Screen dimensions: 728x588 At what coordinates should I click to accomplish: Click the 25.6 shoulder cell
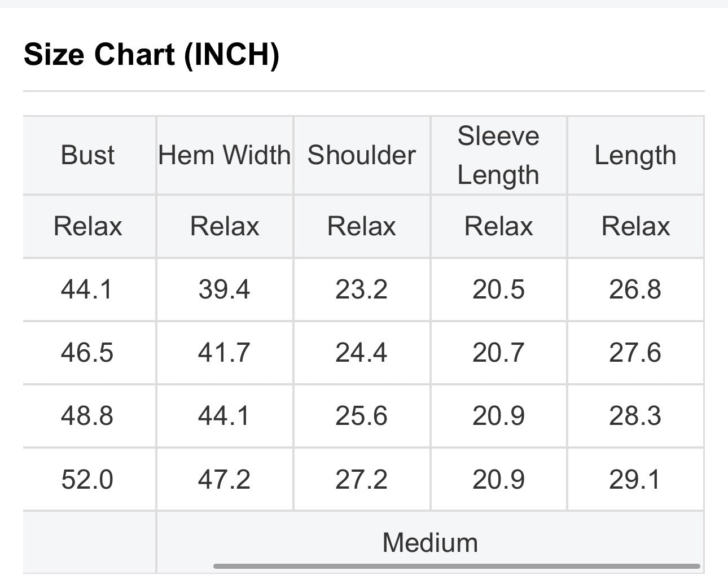pyautogui.click(x=362, y=416)
